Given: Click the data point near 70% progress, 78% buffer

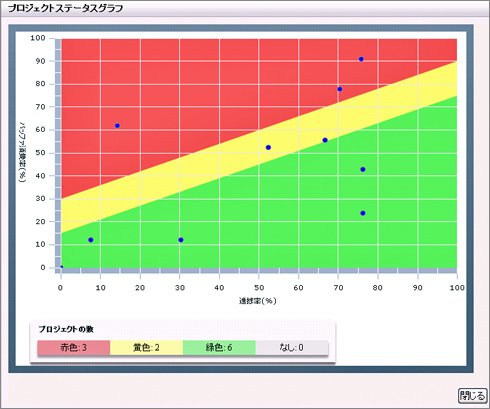Looking at the screenshot, I should click(340, 89).
